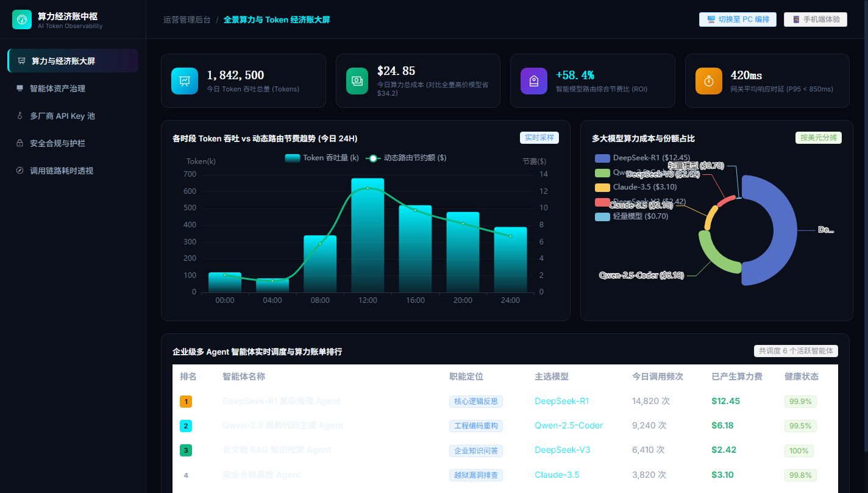
Task: Click the 今日调用频次 column header
Action: pyautogui.click(x=658, y=377)
